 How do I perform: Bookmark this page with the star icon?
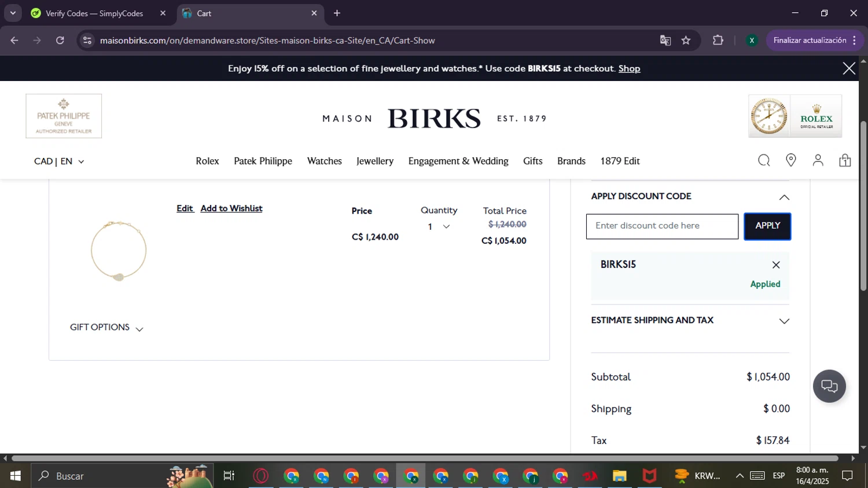point(686,41)
